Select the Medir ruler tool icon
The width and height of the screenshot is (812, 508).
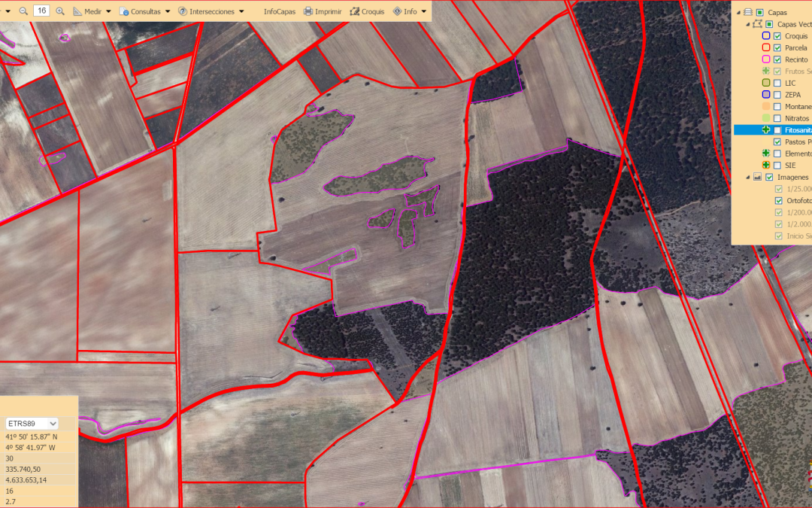77,11
